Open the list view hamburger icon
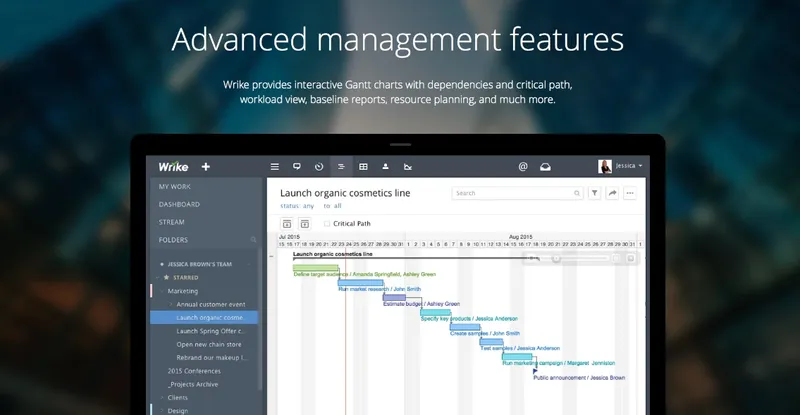 [274, 166]
